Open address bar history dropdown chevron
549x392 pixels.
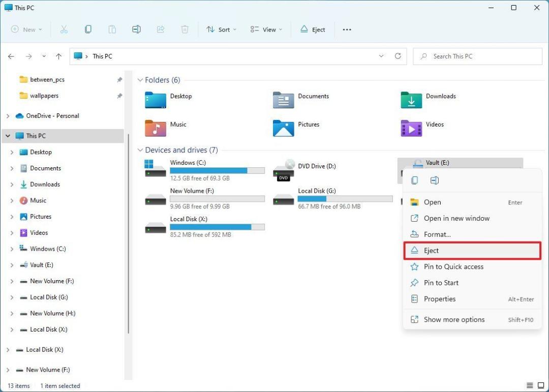point(381,56)
